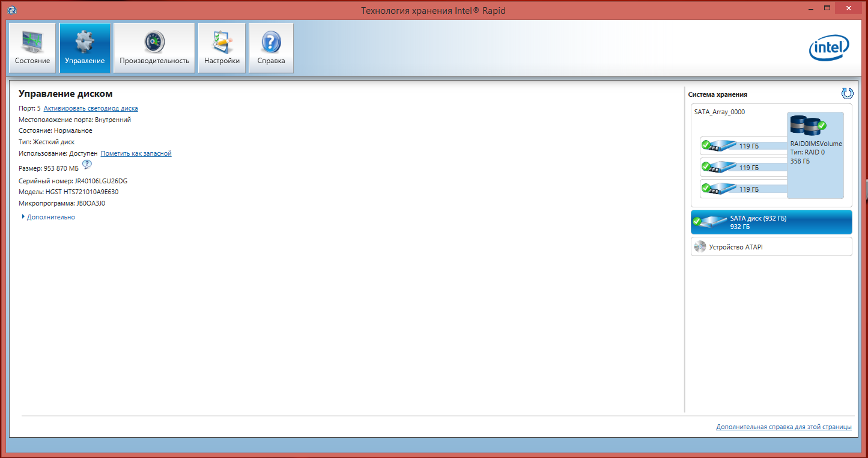Screen dimensions: 868x458
Task: Click the Тип: Жесткий диск text
Action: [x=47, y=142]
